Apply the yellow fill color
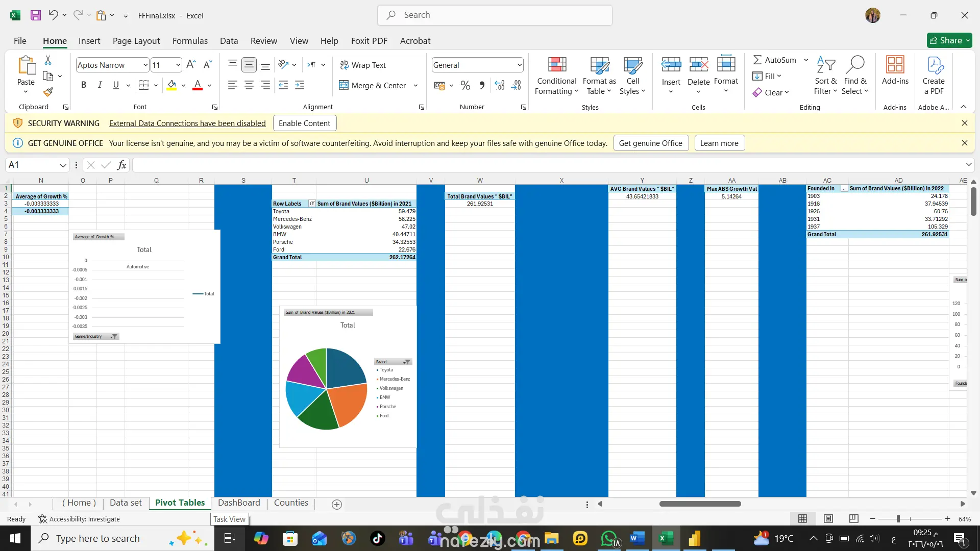Image resolution: width=980 pixels, height=551 pixels. click(x=172, y=85)
